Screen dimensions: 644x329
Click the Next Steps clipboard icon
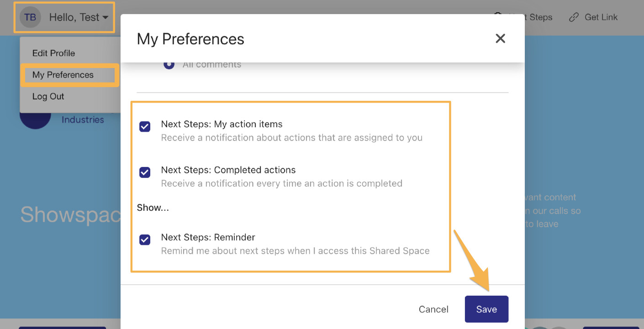point(498,16)
